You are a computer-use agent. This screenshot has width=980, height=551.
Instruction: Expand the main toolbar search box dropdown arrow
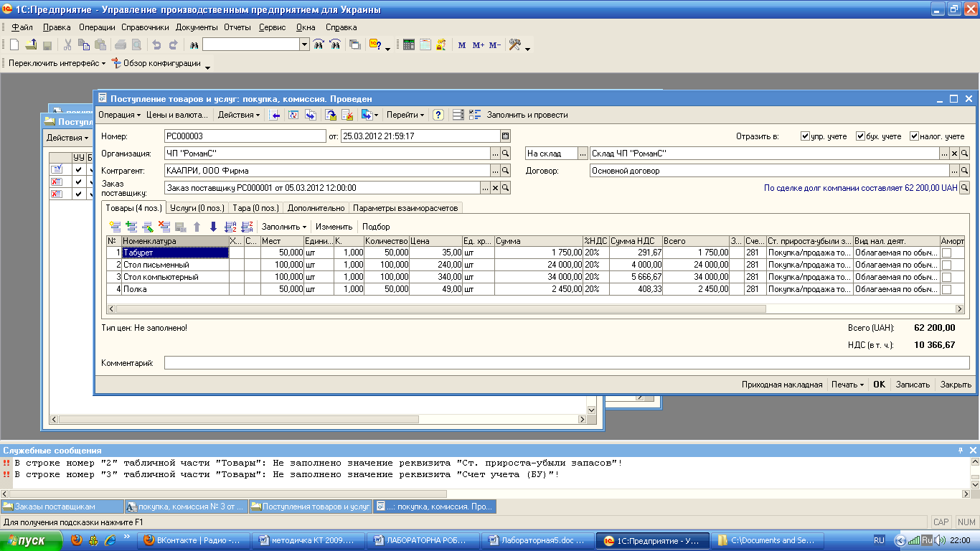coord(304,44)
